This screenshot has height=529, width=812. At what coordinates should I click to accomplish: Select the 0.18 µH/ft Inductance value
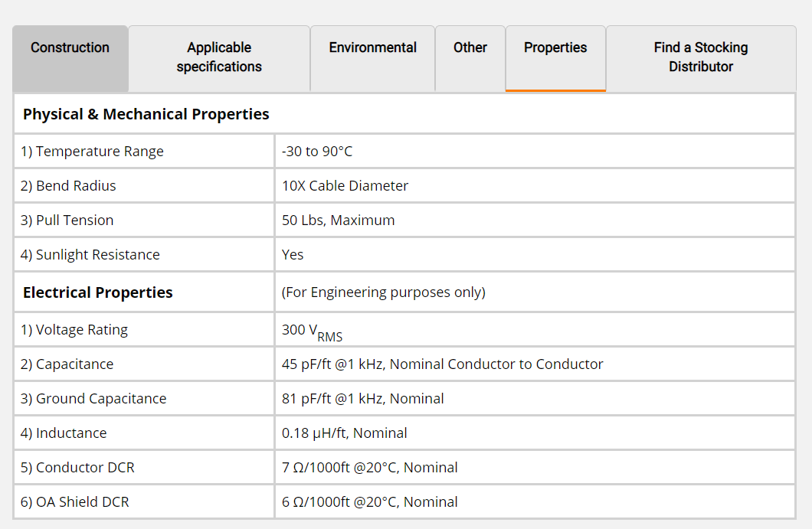pyautogui.click(x=344, y=433)
